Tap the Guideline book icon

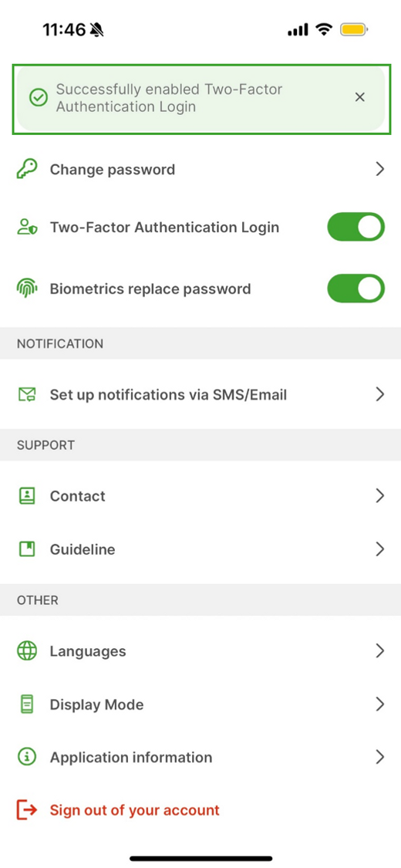27,549
